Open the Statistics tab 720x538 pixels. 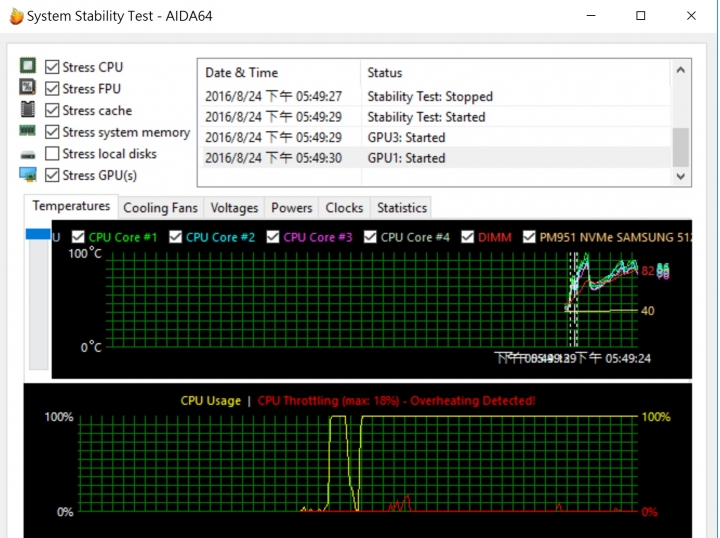[x=402, y=208]
